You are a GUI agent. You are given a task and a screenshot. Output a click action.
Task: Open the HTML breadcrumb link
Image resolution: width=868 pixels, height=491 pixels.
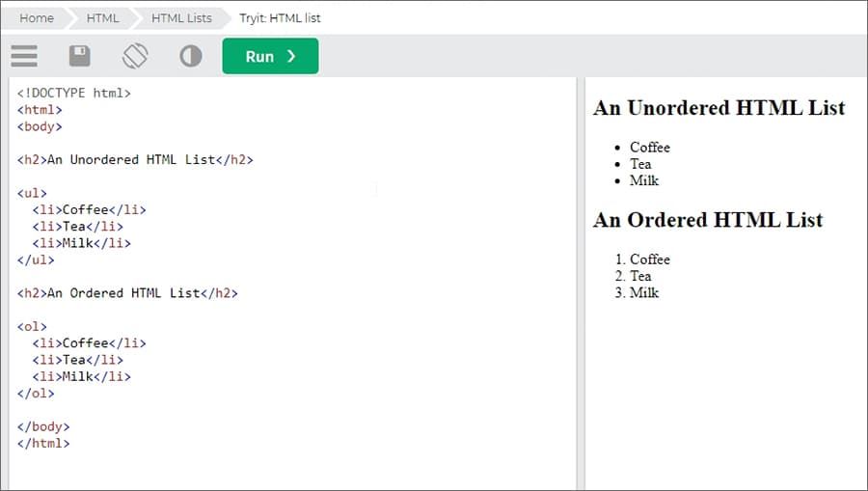[x=102, y=18]
